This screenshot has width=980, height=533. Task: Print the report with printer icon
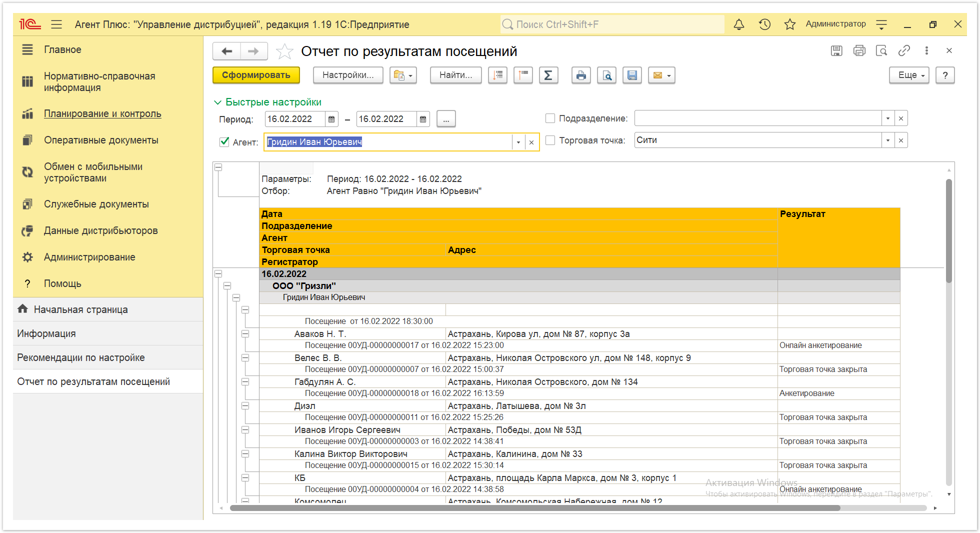[x=581, y=75]
